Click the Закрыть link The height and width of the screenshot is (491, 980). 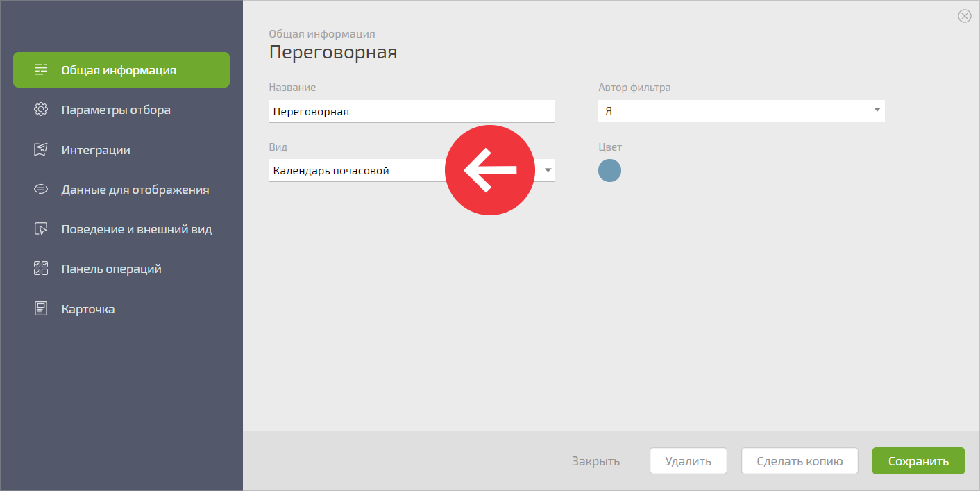click(595, 461)
